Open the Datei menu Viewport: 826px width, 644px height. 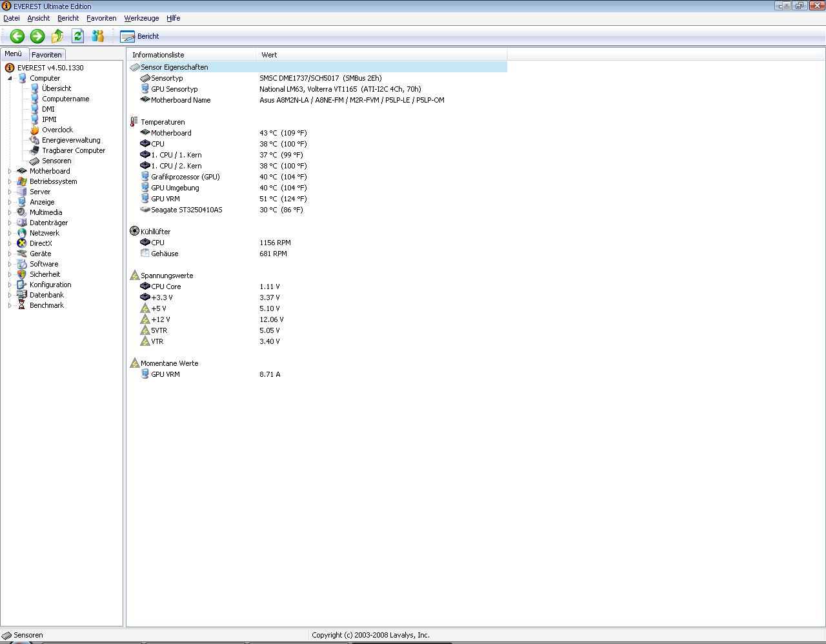[12, 18]
